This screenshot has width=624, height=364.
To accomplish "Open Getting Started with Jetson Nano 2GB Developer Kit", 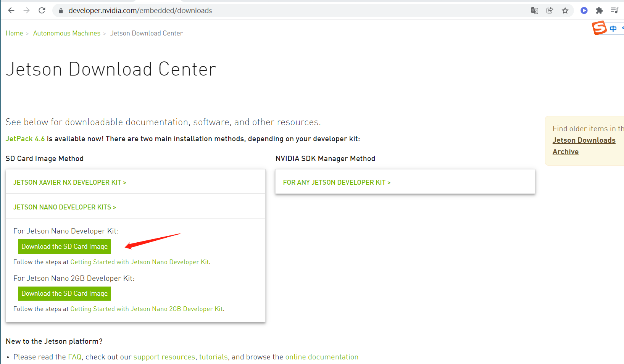I will [147, 309].
